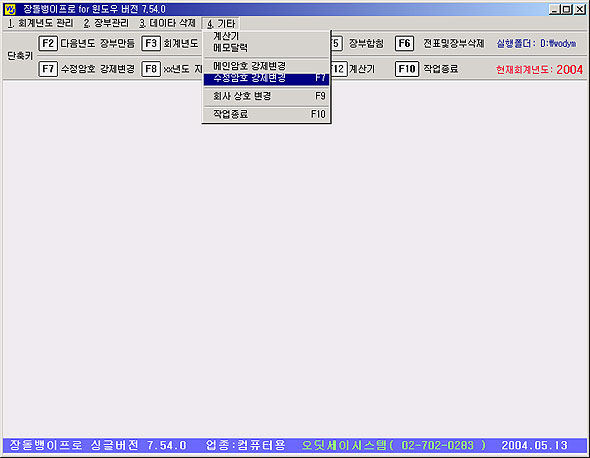This screenshot has width=590, height=458.
Task: Click 전표및장부삭제 toolbar label
Action: click(x=454, y=44)
